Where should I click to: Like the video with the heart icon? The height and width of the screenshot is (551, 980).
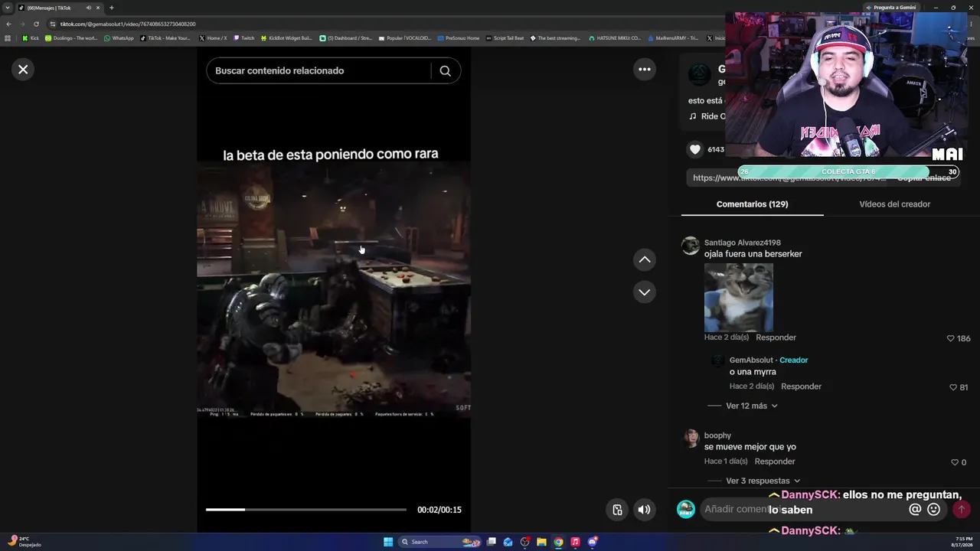pos(695,149)
